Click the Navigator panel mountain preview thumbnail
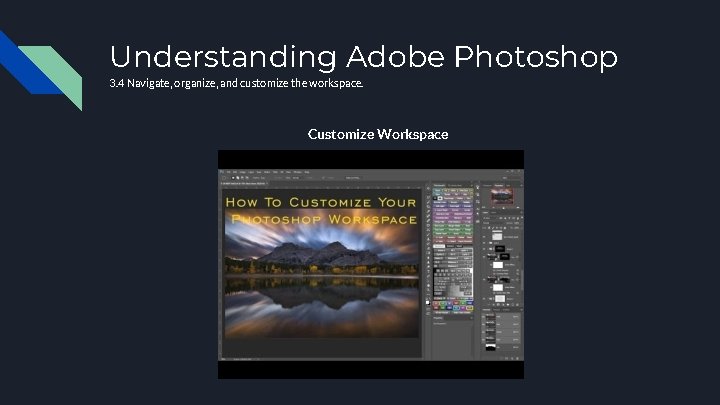The image size is (720, 405). click(502, 197)
